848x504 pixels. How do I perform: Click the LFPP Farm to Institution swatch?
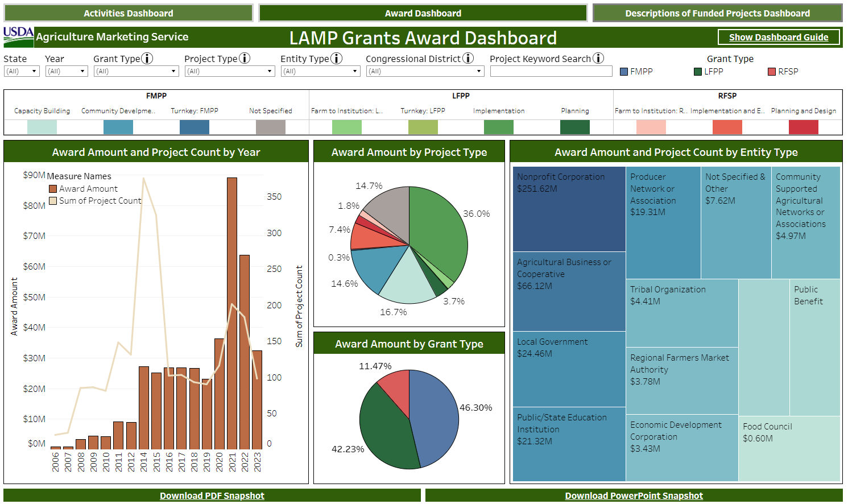[x=347, y=127]
